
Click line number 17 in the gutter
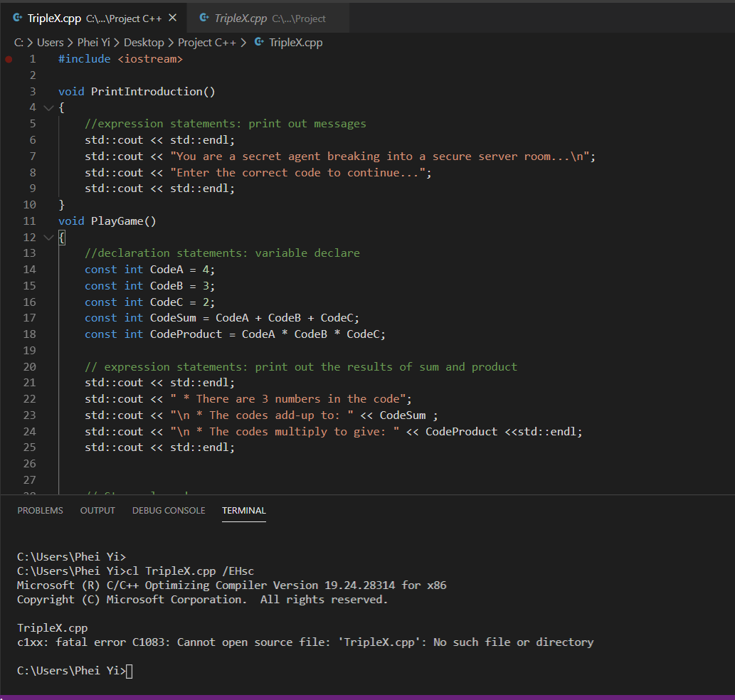click(29, 318)
